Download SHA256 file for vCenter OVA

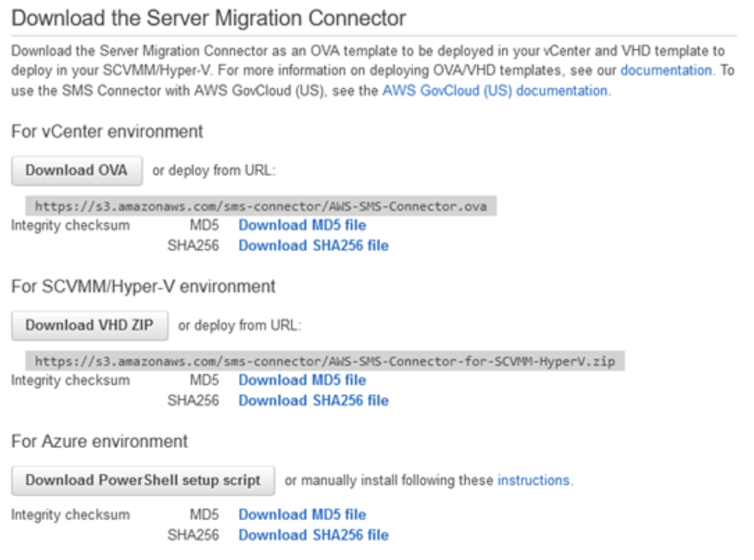point(313,245)
